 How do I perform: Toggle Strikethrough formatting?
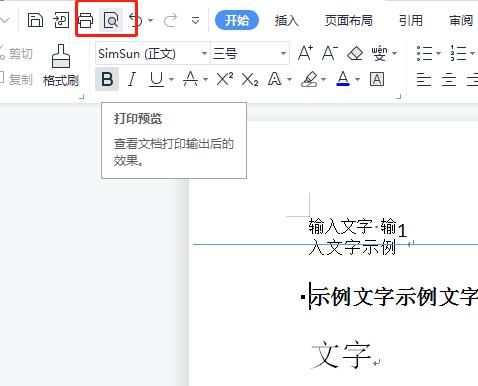click(190, 79)
